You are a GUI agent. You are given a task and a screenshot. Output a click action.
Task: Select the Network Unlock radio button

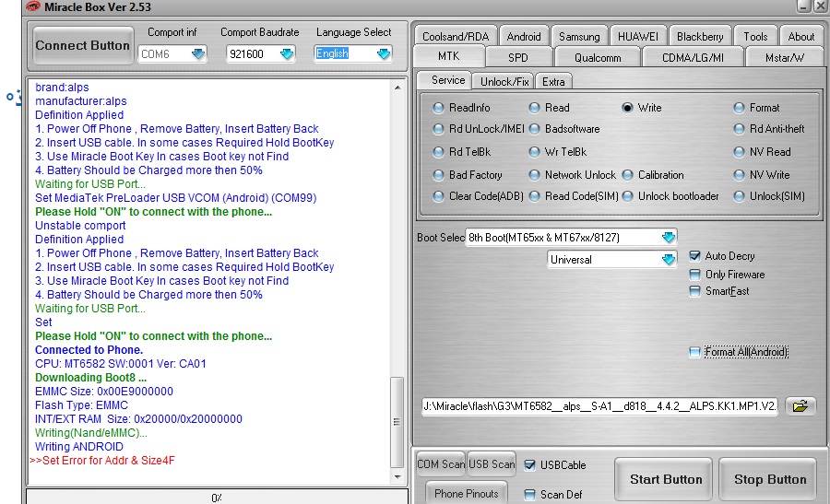point(535,175)
